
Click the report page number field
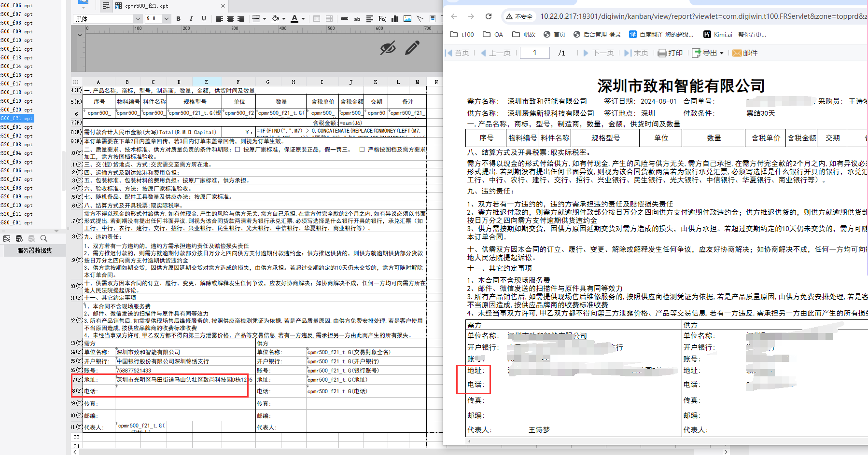[x=535, y=53]
